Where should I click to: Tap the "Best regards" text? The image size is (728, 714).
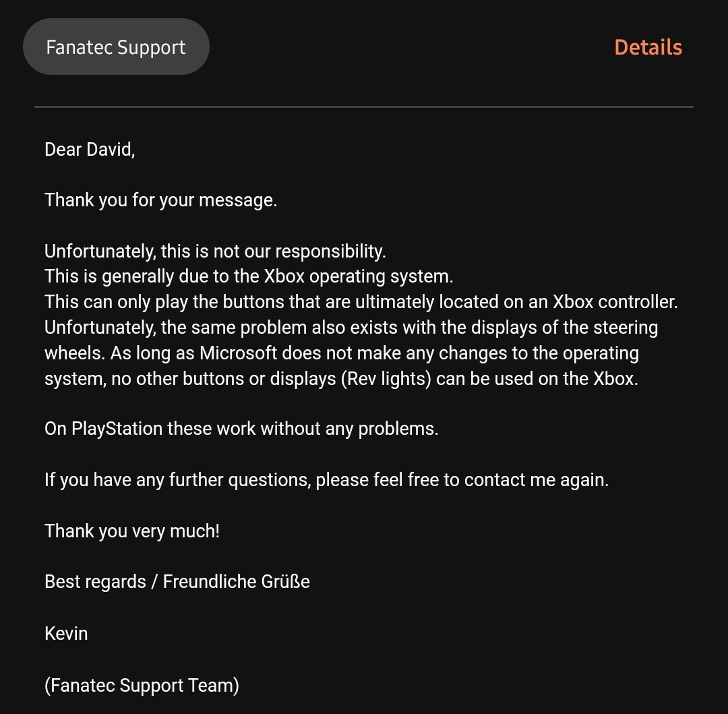pyautogui.click(x=95, y=582)
